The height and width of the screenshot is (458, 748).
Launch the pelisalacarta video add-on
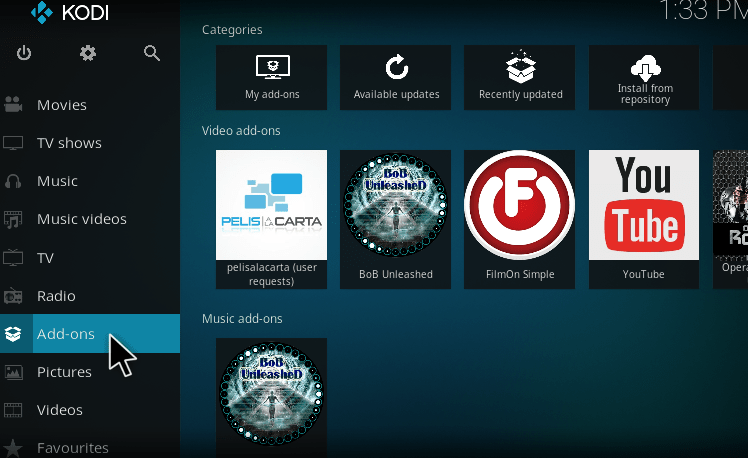pos(271,219)
